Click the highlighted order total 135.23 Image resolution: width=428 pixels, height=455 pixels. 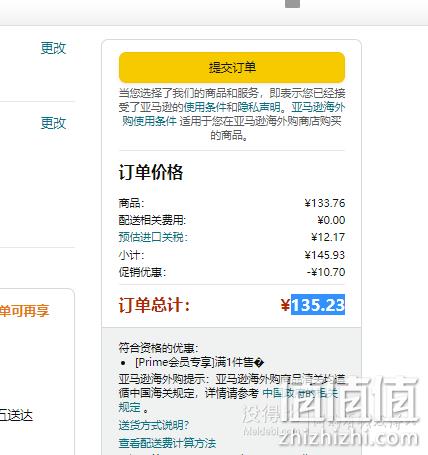pyautogui.click(x=318, y=305)
